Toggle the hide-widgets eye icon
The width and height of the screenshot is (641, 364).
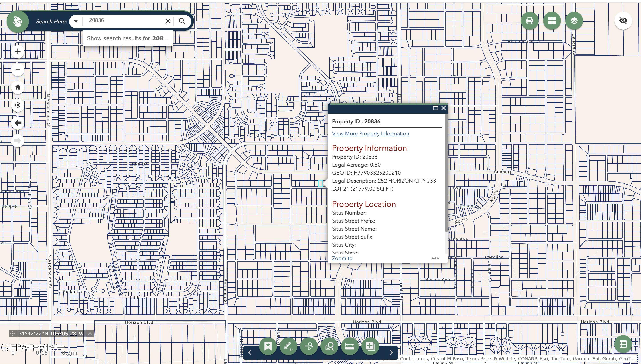coord(623,20)
